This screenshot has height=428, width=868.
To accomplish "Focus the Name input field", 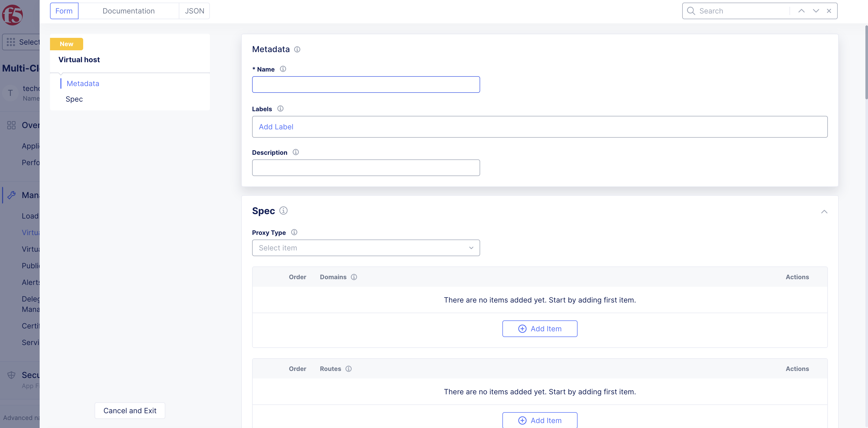I will (366, 85).
